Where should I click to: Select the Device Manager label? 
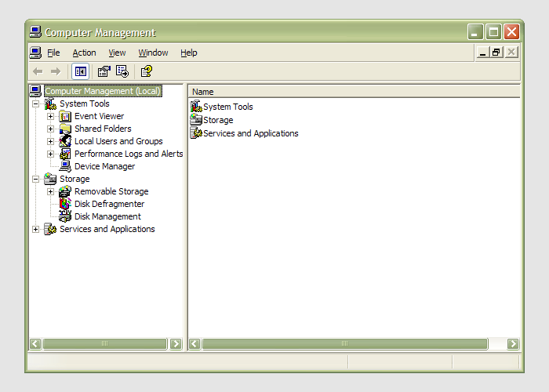click(104, 166)
